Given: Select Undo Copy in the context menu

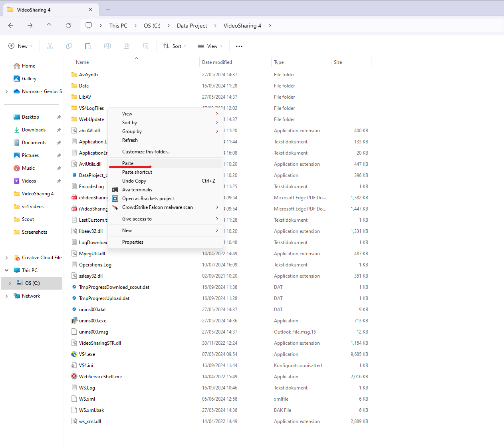Looking at the screenshot, I should [165, 181].
